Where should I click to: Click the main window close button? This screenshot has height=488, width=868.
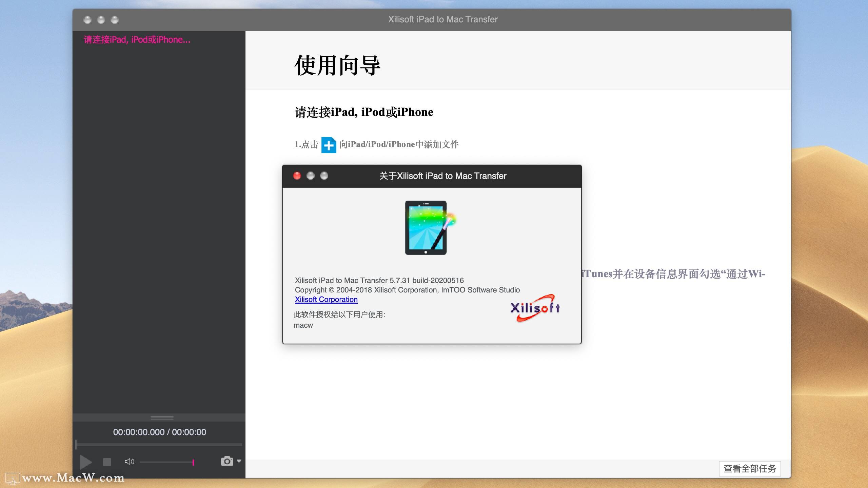click(x=87, y=20)
